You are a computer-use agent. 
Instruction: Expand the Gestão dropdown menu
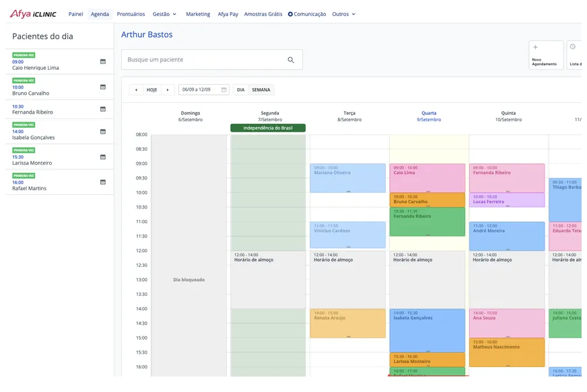pyautogui.click(x=164, y=14)
